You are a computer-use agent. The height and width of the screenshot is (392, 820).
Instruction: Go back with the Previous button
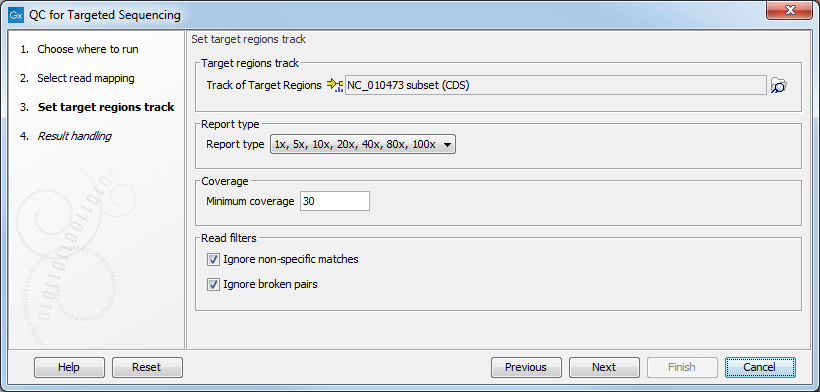coord(526,367)
